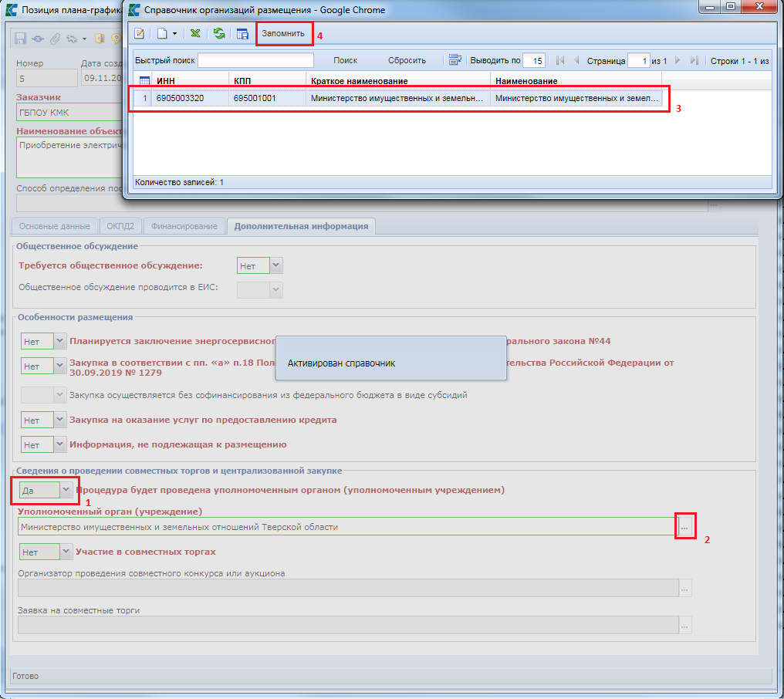Go to the last page of results
The width and height of the screenshot is (784, 699).
[694, 60]
